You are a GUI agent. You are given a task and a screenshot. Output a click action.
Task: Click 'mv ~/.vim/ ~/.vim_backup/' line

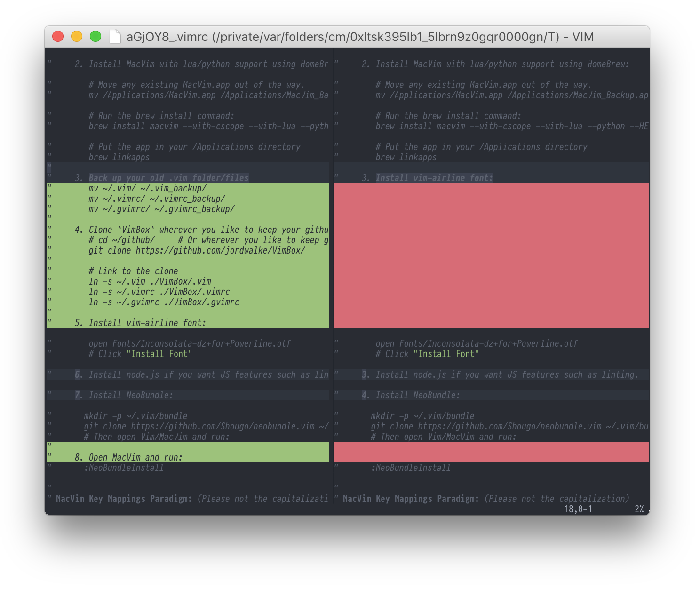pyautogui.click(x=148, y=188)
